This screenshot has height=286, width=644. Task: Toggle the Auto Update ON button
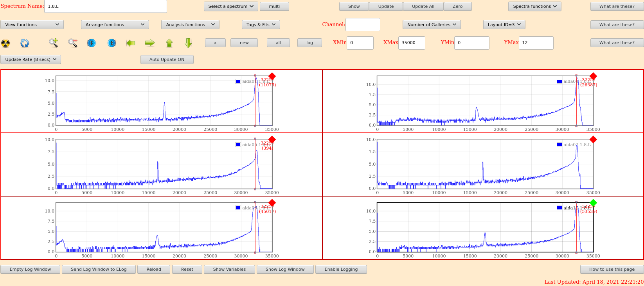(167, 59)
